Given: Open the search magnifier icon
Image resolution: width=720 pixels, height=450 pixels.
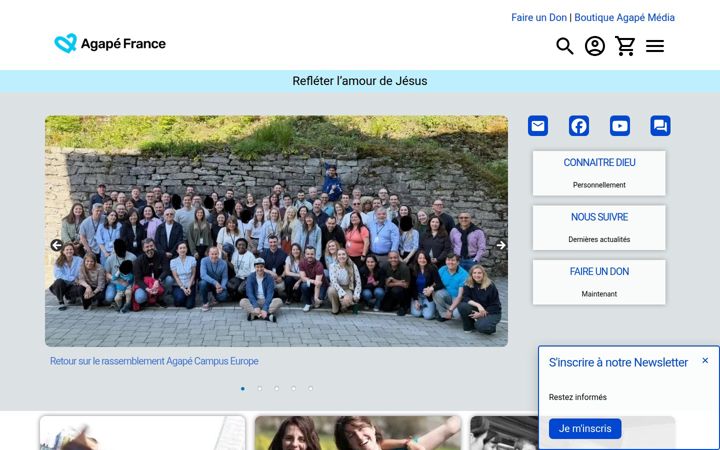Looking at the screenshot, I should [564, 46].
